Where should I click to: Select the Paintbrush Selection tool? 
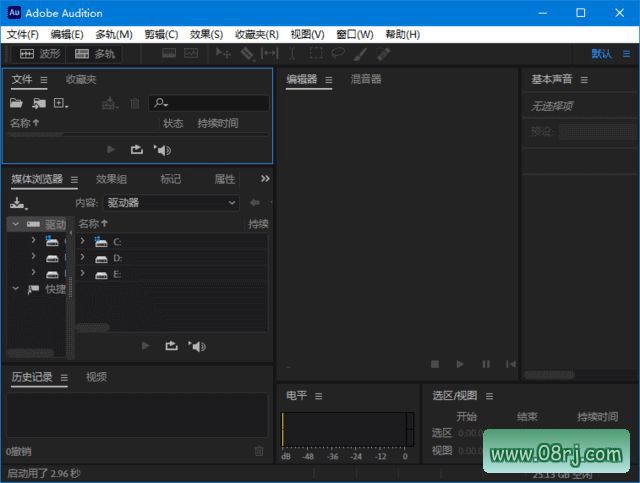click(x=360, y=53)
